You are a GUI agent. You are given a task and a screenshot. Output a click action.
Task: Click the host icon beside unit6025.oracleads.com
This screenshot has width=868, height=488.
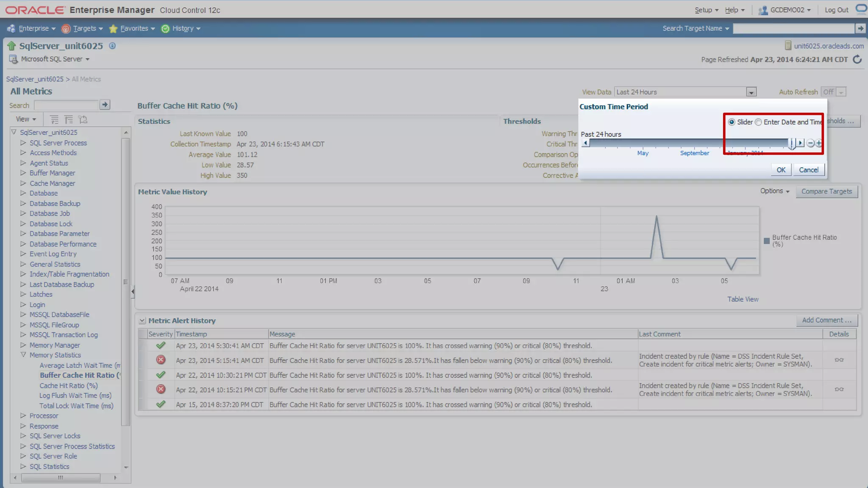coord(788,46)
